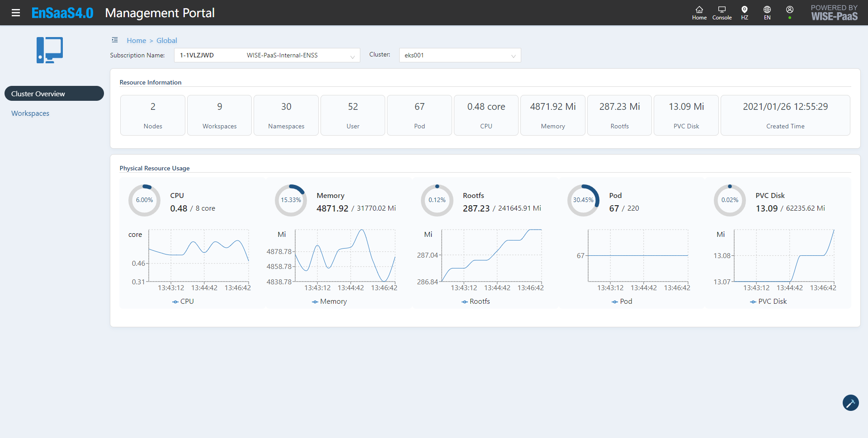Click the Home breadcrumb link
Screen dimensions: 868x438
(136, 40)
